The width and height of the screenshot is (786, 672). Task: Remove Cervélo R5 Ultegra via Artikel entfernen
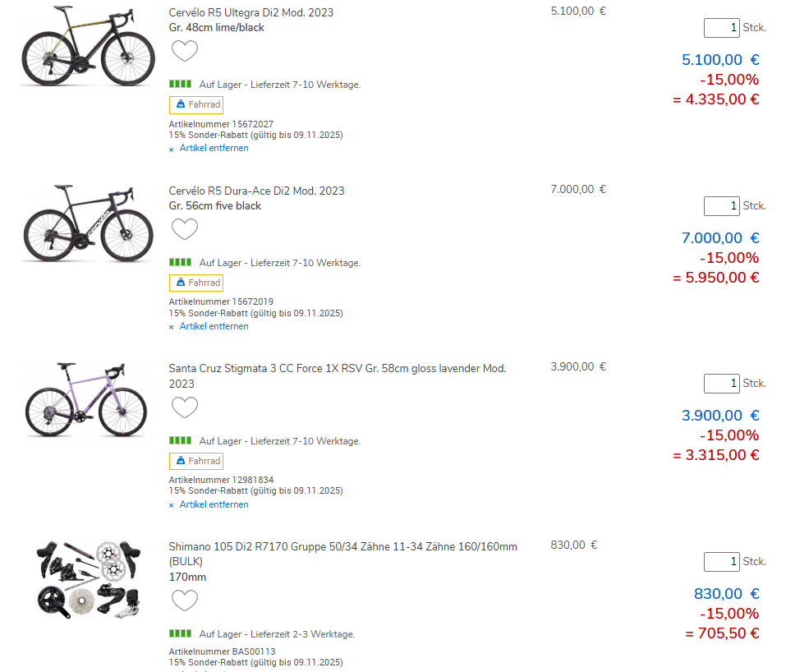[214, 149]
